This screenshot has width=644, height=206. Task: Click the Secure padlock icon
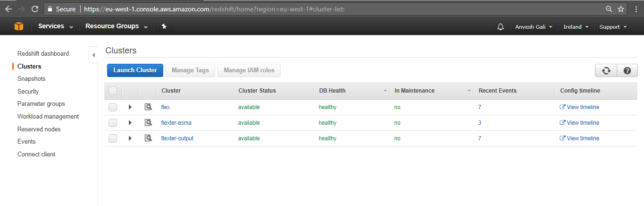point(50,9)
